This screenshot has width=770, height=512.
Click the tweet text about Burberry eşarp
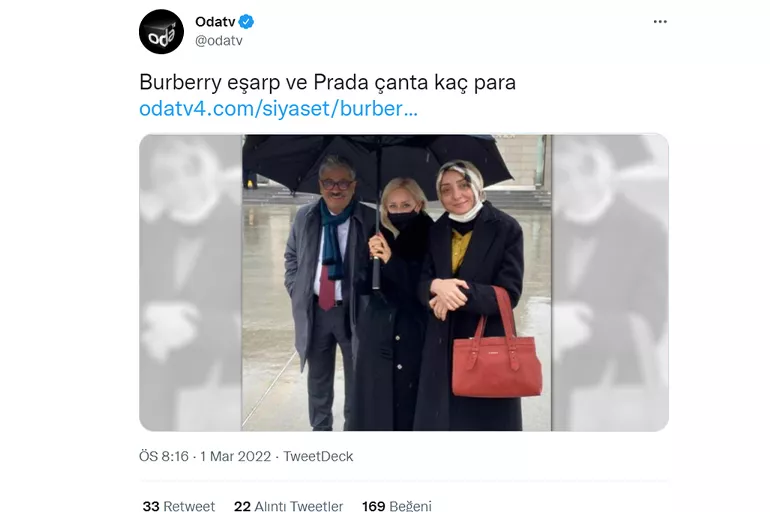click(328, 82)
